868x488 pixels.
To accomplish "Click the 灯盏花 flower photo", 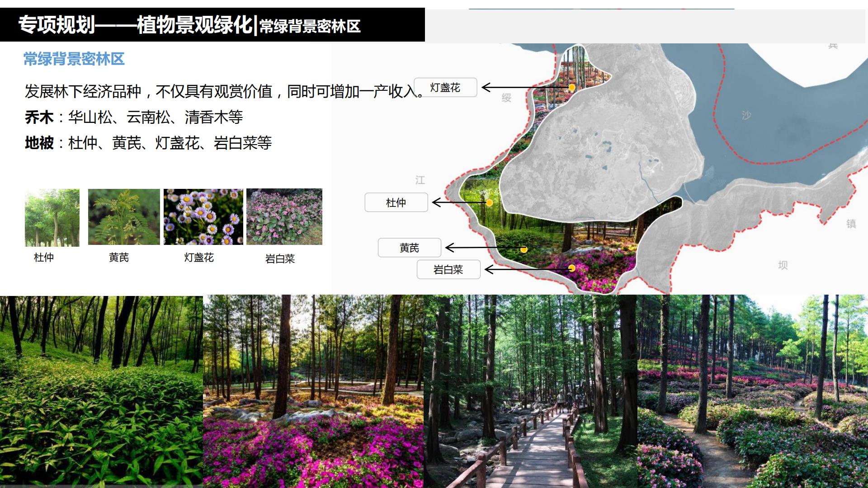I will tap(202, 217).
